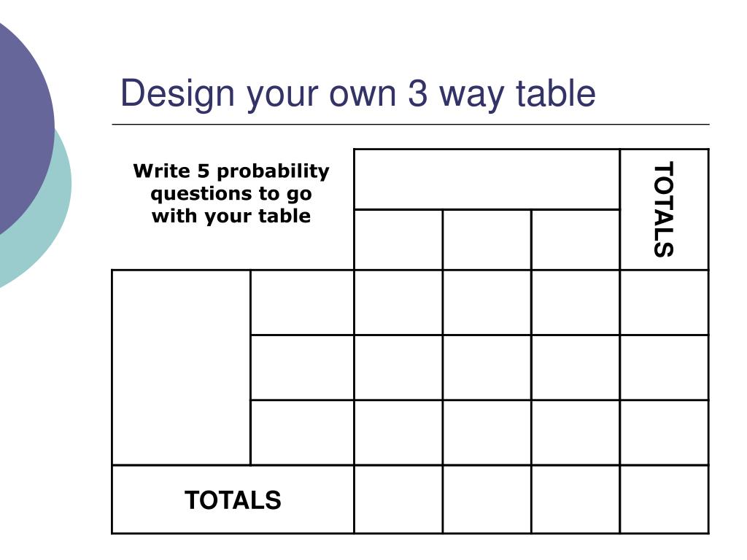Select the grand total cell where TOTALS meet
747x560 pixels.
click(665, 499)
